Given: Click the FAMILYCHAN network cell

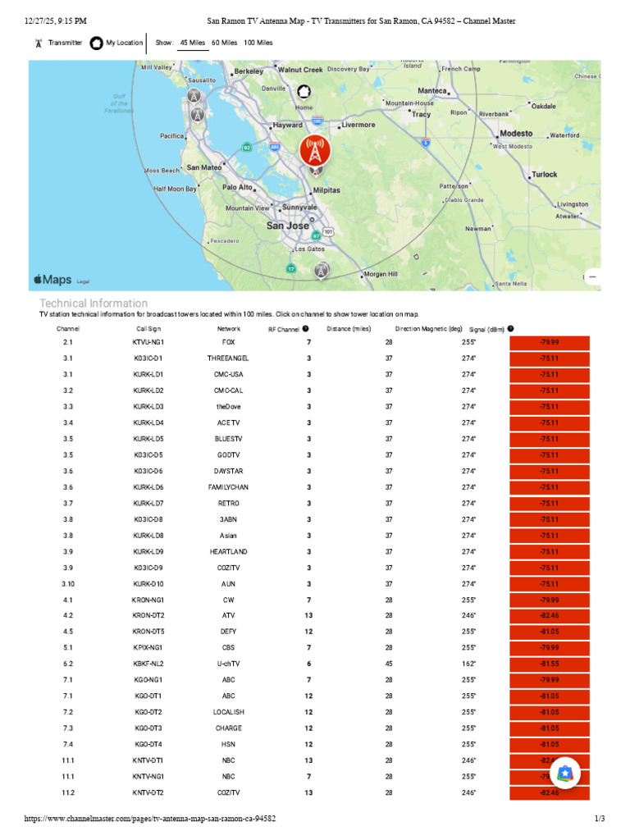Looking at the screenshot, I should [228, 487].
